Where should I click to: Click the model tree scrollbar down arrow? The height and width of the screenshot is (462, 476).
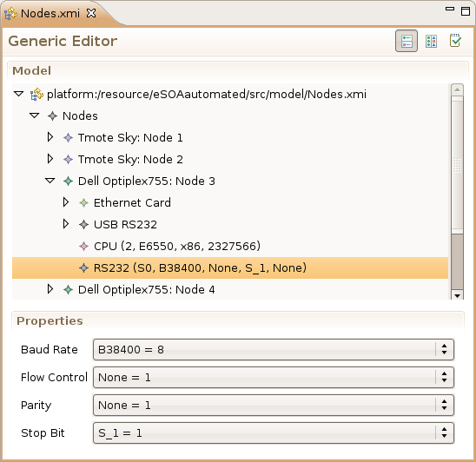pyautogui.click(x=457, y=295)
